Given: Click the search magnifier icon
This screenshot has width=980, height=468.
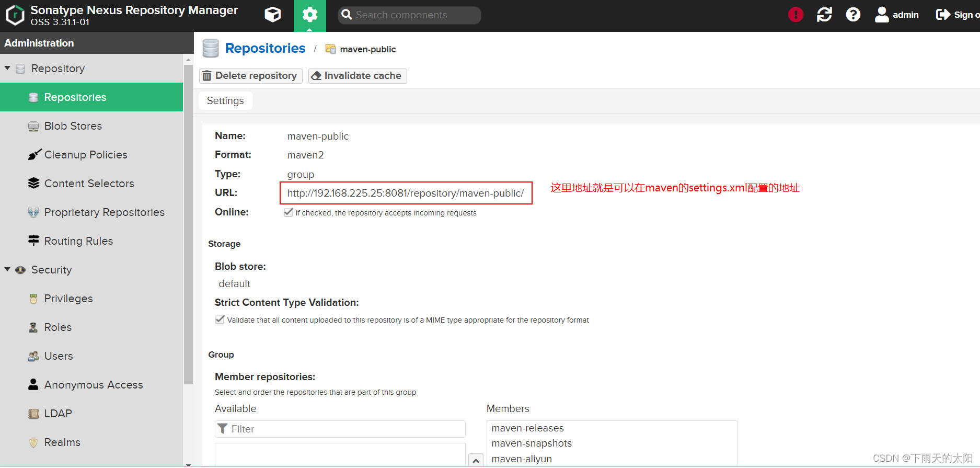Looking at the screenshot, I should pos(347,15).
